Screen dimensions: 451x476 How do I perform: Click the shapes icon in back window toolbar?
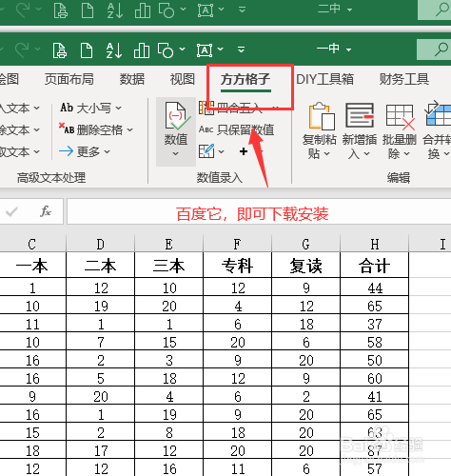coord(167,10)
